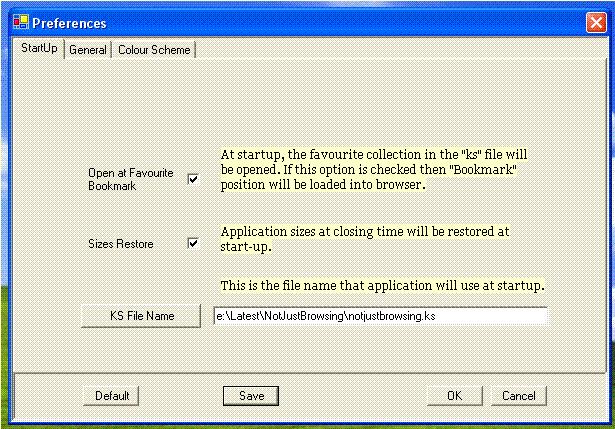
Task: Open the General tab
Action: [88, 50]
